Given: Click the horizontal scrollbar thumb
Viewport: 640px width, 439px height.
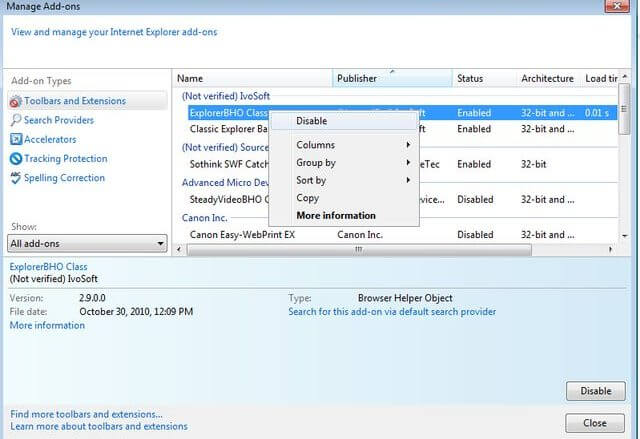Looking at the screenshot, I should 359,249.
